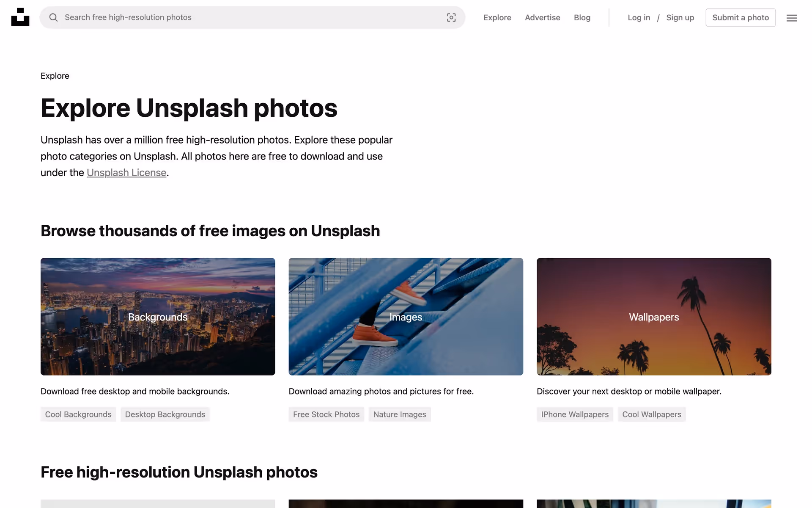The height and width of the screenshot is (508, 812).
Task: Click the Sign up link
Action: click(x=680, y=17)
